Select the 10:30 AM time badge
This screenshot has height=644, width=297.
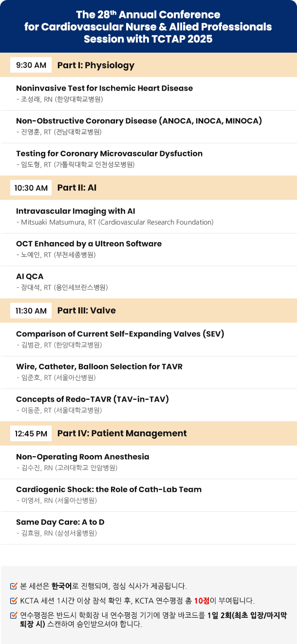click(x=31, y=188)
